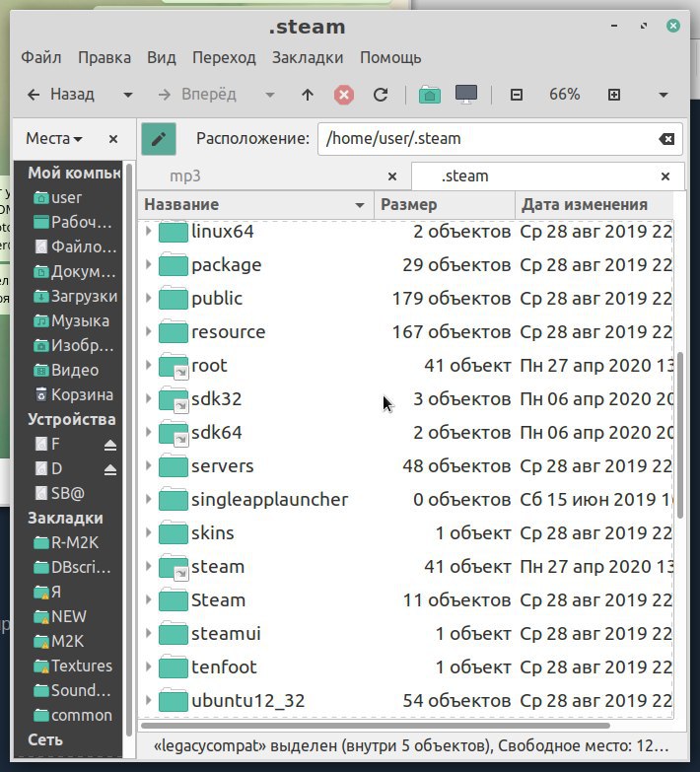The image size is (700, 772).
Task: Expand the skins folder
Action: pyautogui.click(x=148, y=532)
